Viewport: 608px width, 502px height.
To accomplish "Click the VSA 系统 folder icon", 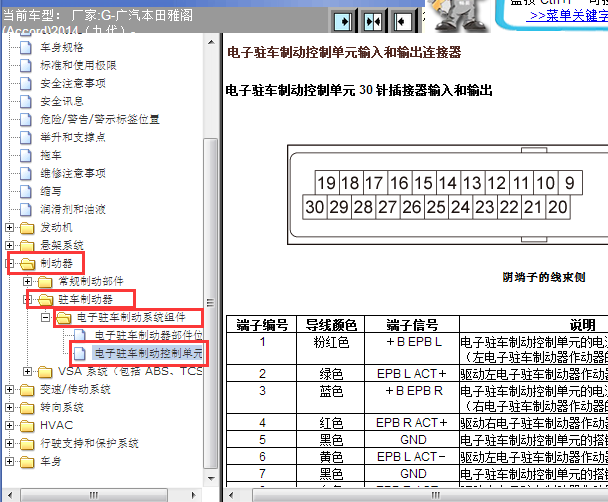I will pos(45,372).
